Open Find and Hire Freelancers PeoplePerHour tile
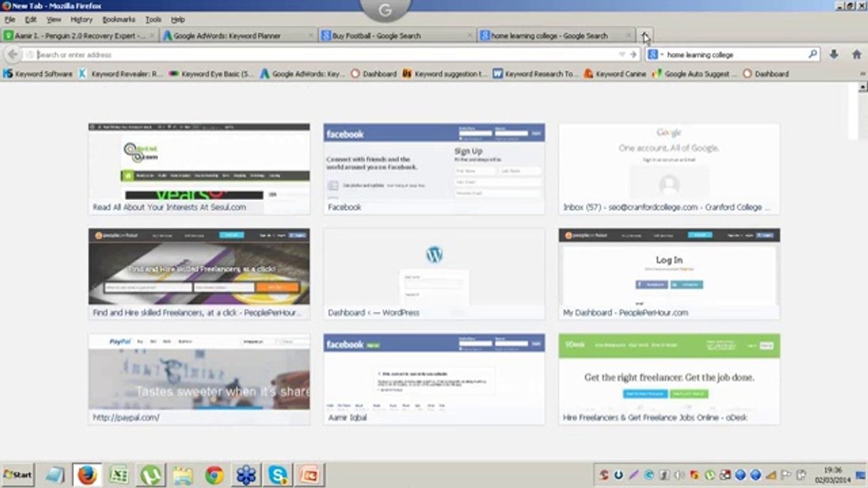The width and height of the screenshot is (868, 488). [x=199, y=274]
